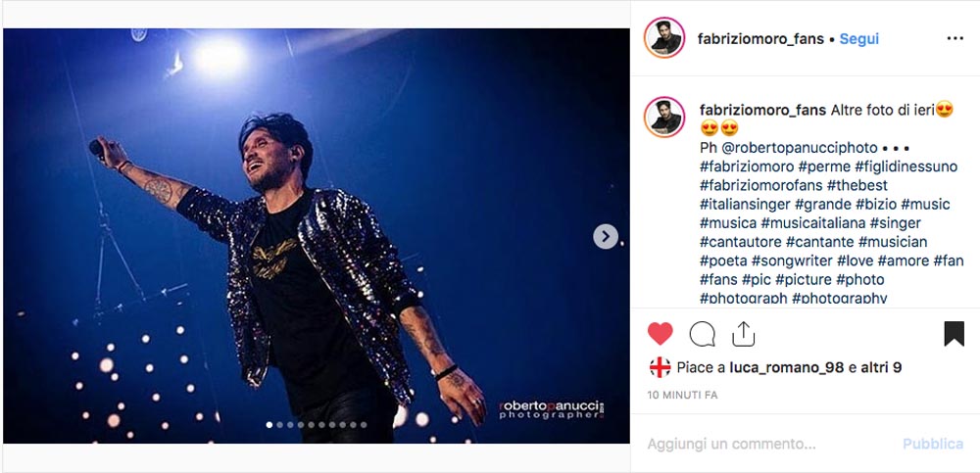Open the header profile picture of fabriziomoro_fans
The image size is (980, 473).
[664, 37]
